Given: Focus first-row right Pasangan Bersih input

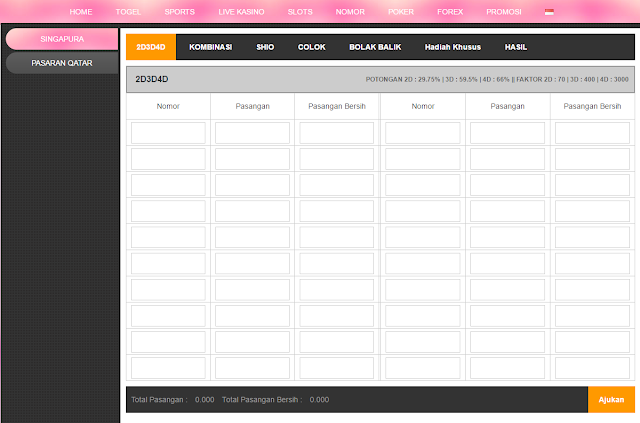Looking at the screenshot, I should point(592,133).
